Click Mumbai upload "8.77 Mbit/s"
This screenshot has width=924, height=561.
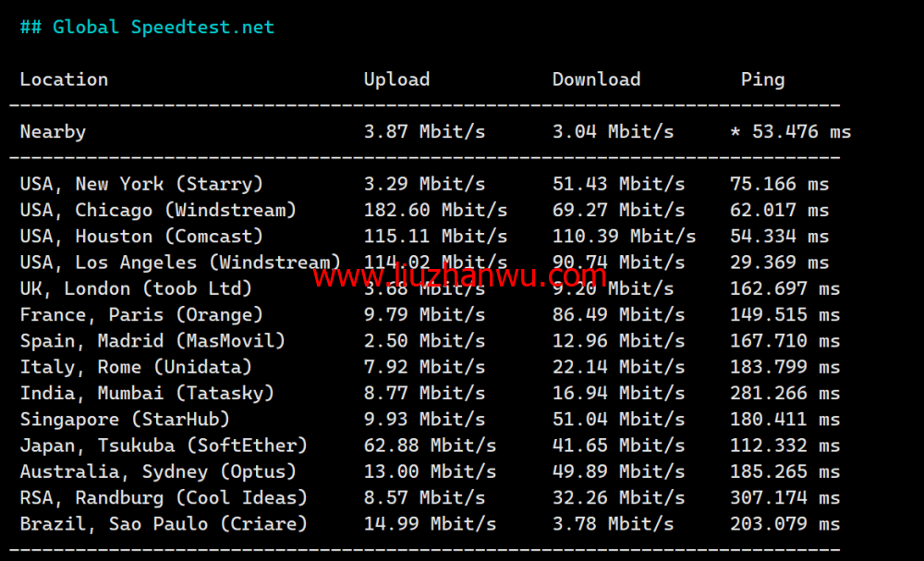click(424, 393)
